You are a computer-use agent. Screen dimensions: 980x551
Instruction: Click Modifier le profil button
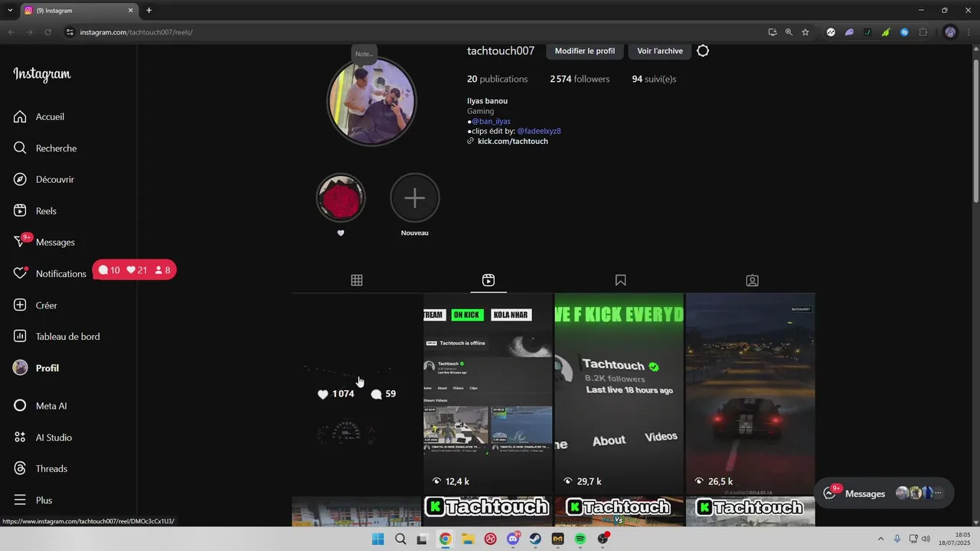coord(585,51)
